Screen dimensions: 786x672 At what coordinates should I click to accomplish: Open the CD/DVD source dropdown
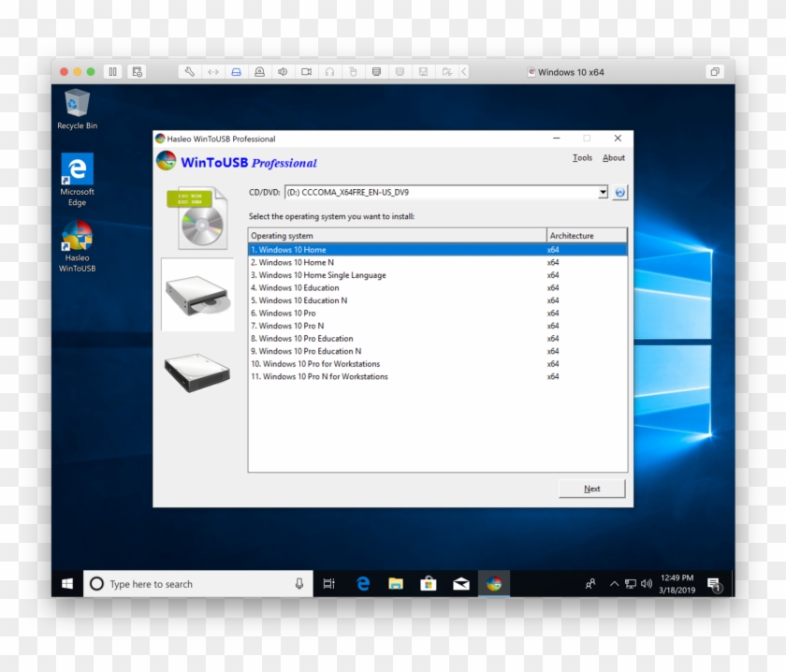604,193
